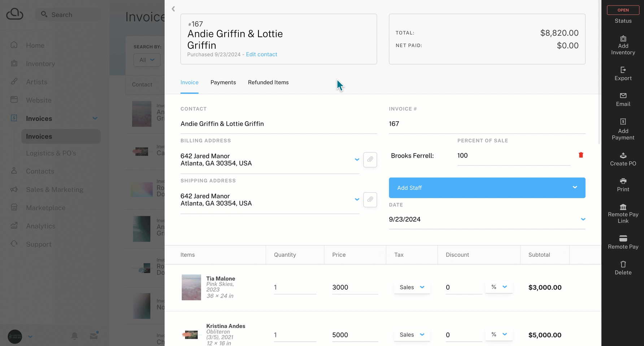The height and width of the screenshot is (346, 644).
Task: Click the back arrow to close invoice
Action: pos(173,9)
